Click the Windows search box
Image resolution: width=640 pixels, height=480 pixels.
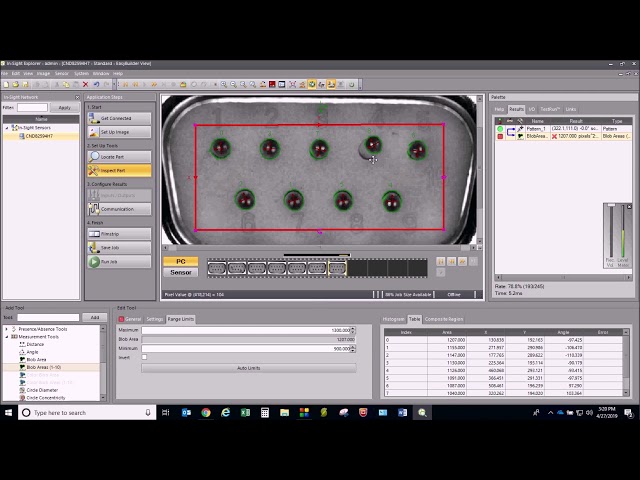point(87,413)
